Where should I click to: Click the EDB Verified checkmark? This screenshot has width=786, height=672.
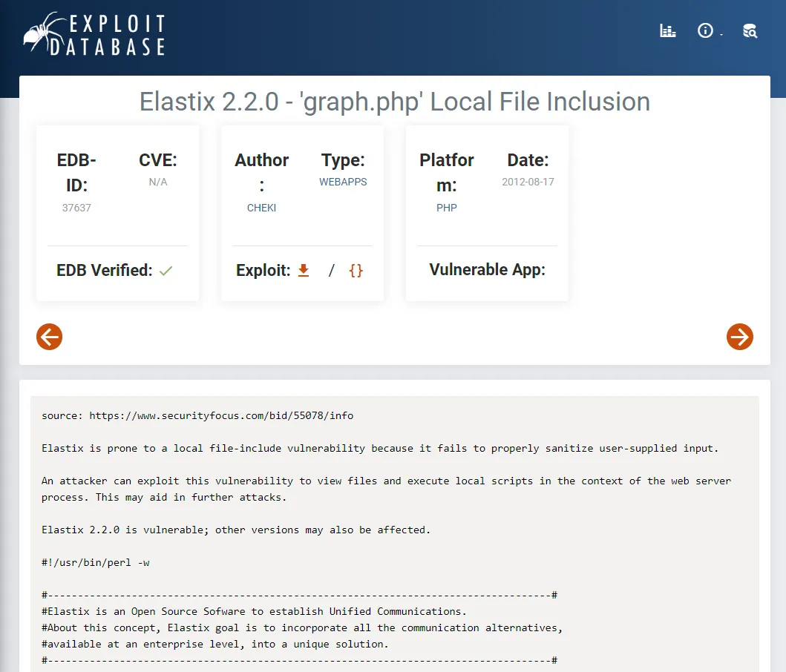point(166,271)
